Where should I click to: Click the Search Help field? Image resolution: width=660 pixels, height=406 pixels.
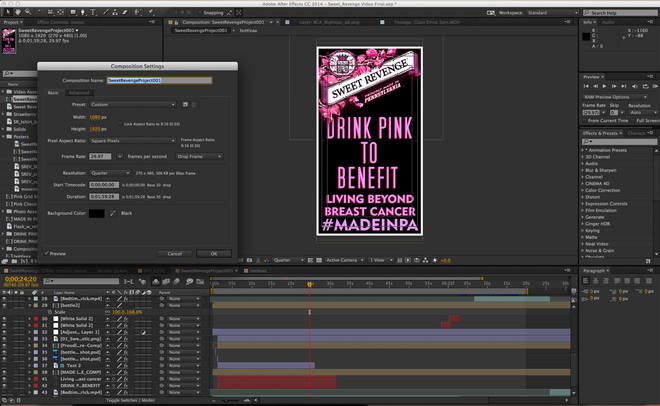tap(621, 13)
